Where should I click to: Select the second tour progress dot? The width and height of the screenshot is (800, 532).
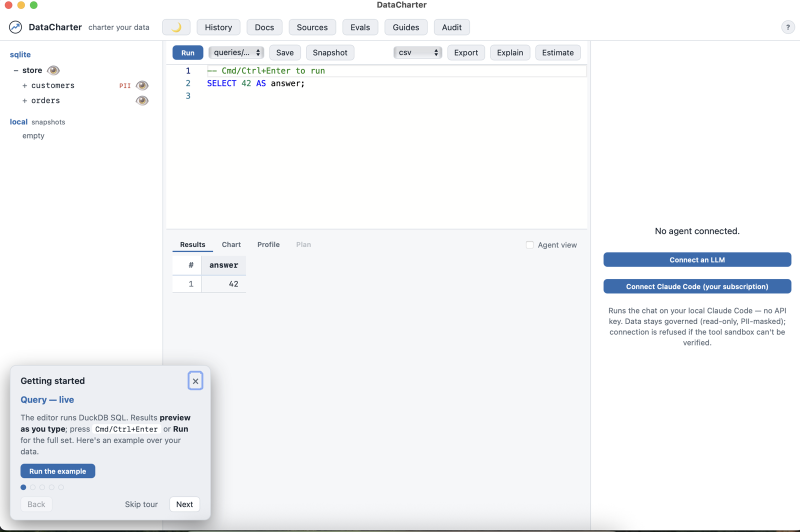[33, 487]
